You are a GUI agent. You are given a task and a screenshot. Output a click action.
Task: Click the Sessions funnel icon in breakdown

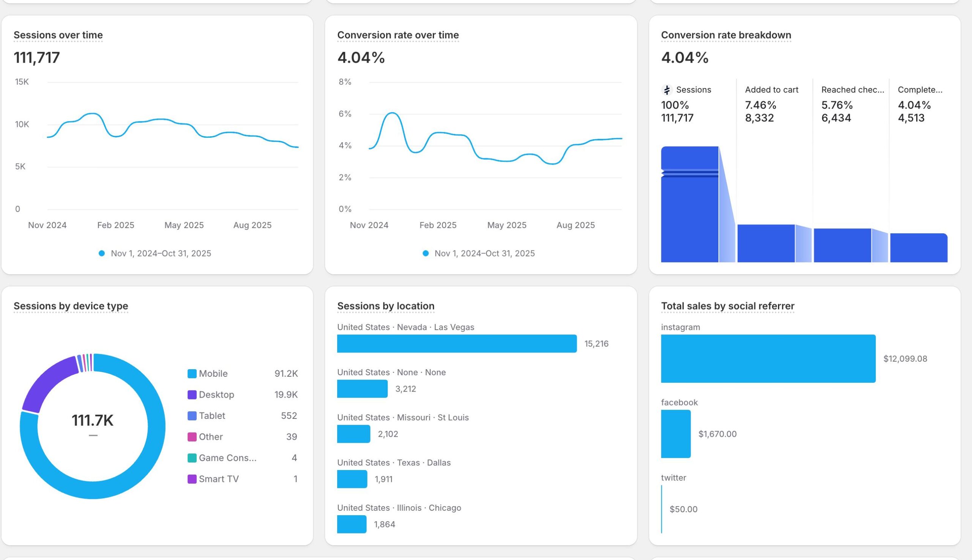666,90
